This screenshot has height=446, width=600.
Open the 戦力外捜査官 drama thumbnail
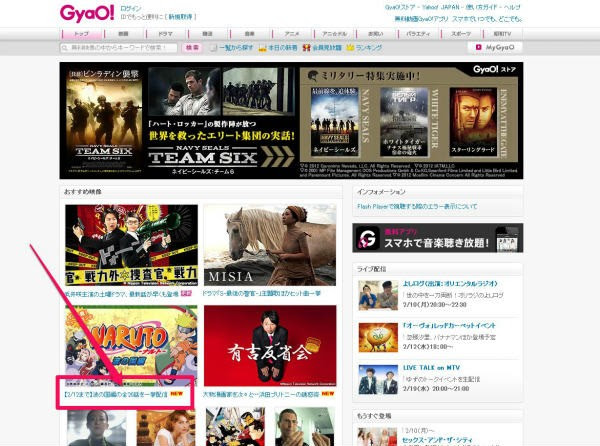coord(132,245)
